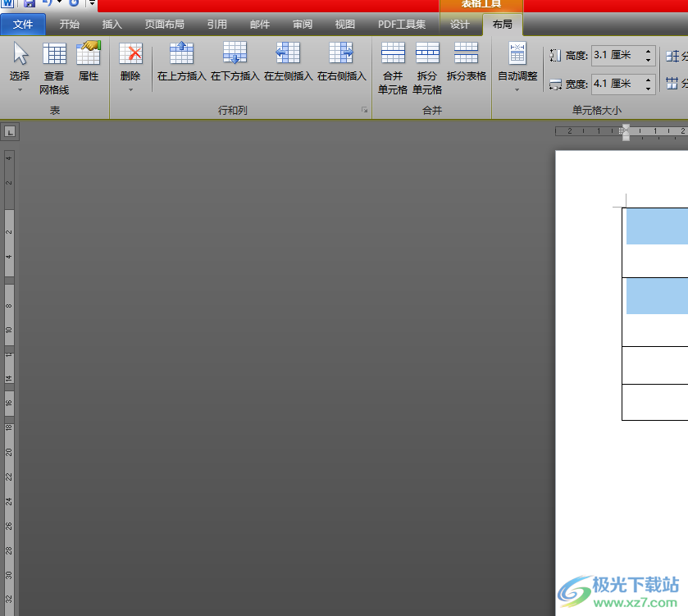The image size is (688, 616).
Task: Click the width (宽度) value field
Action: coord(617,84)
